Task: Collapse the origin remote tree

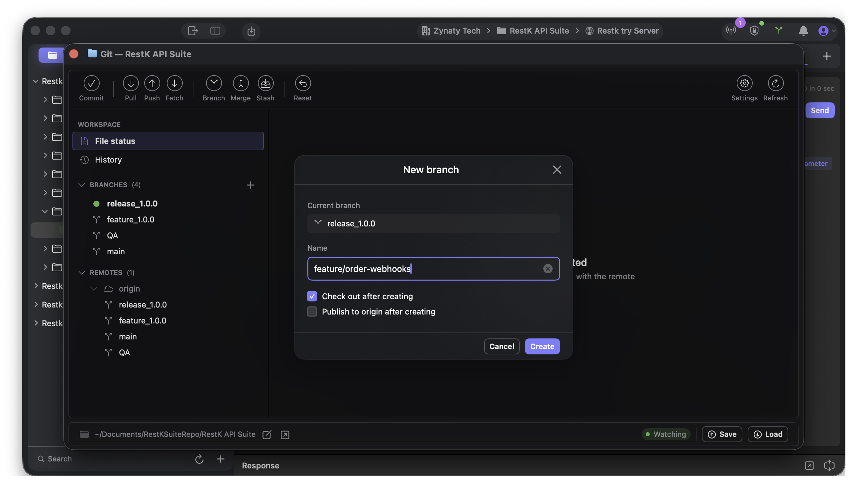Action: click(94, 289)
